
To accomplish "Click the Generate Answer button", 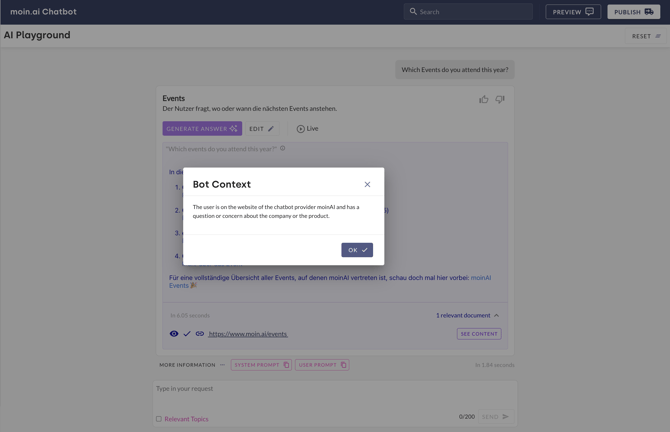I will (x=202, y=129).
